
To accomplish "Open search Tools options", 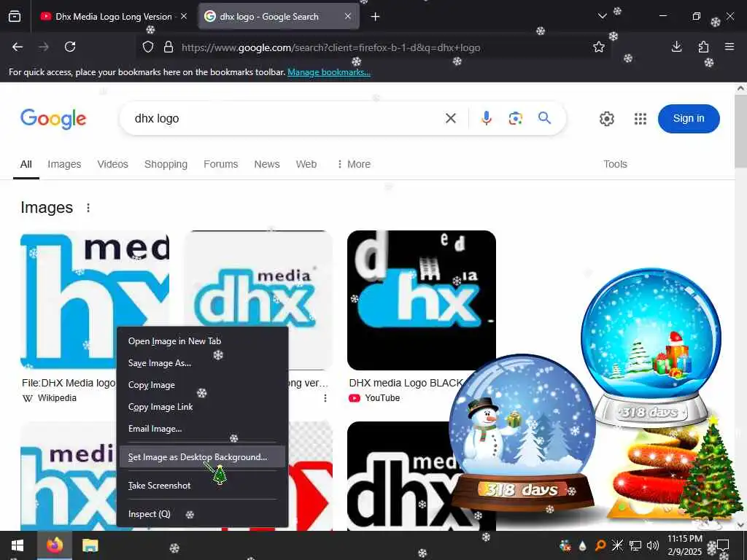I will [x=615, y=164].
